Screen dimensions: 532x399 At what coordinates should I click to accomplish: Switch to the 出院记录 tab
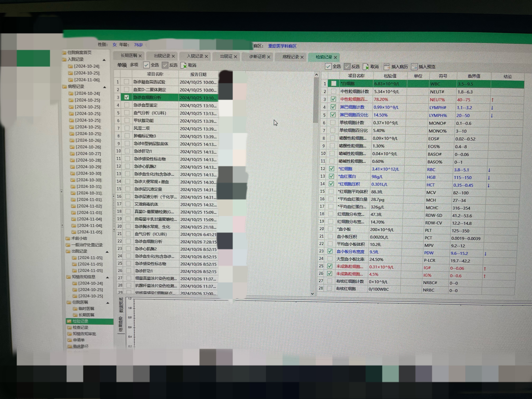162,56
